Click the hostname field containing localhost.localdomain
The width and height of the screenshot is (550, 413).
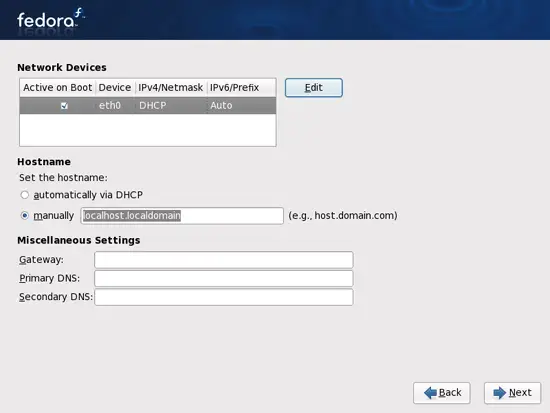182,215
